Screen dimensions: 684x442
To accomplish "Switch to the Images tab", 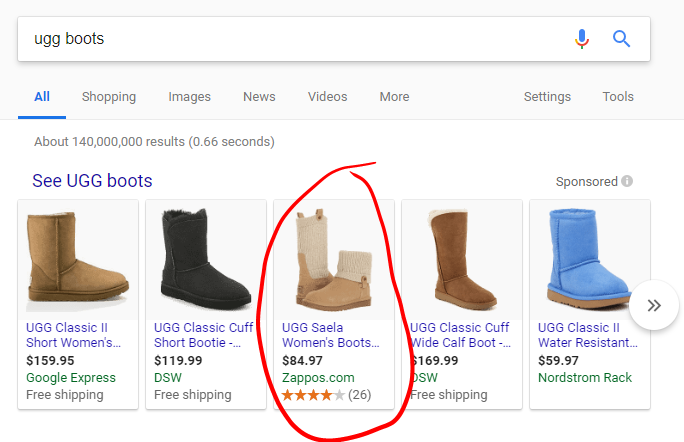I will pos(189,97).
